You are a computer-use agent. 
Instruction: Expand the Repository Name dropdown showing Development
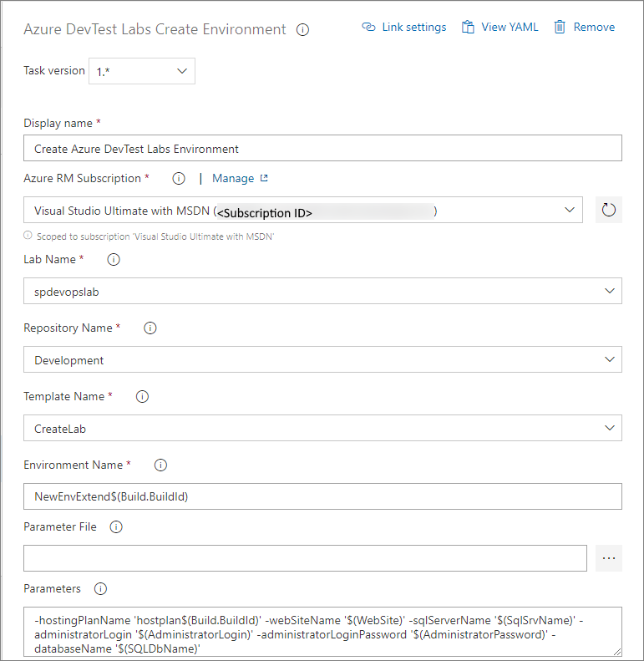[322, 360]
